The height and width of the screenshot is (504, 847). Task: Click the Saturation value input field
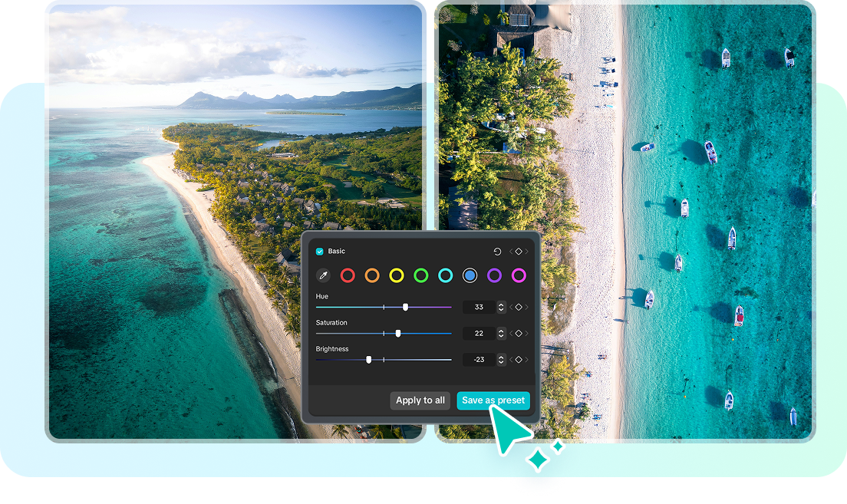pos(479,333)
